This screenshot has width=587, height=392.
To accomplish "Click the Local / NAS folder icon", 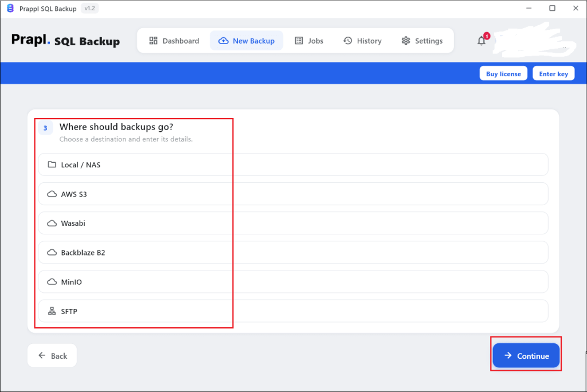I will [52, 164].
